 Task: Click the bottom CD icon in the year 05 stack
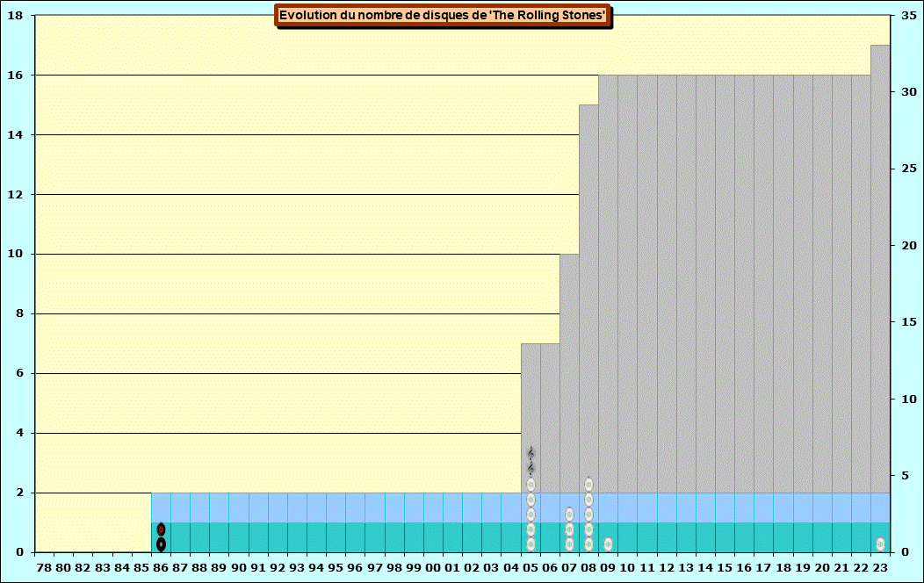tap(531, 544)
